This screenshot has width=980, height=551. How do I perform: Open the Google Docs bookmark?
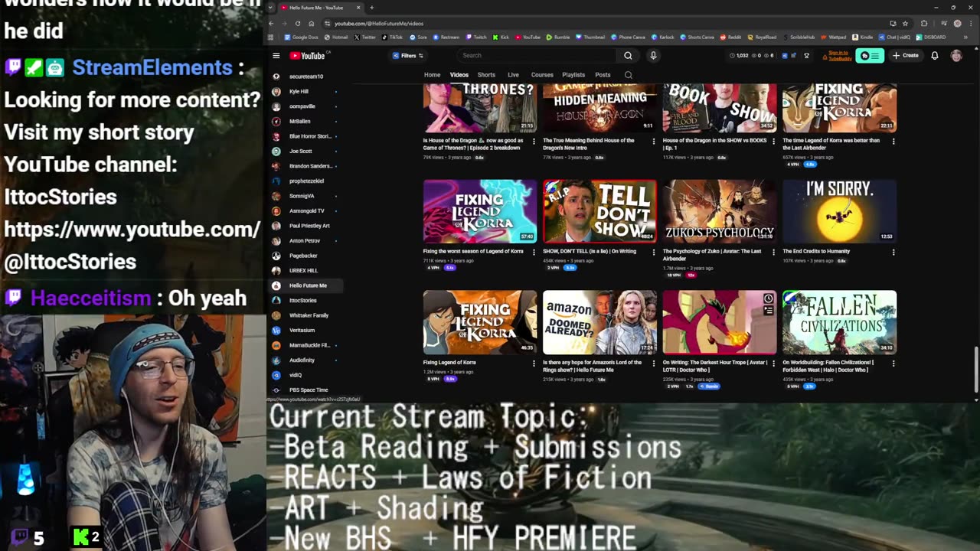point(301,37)
